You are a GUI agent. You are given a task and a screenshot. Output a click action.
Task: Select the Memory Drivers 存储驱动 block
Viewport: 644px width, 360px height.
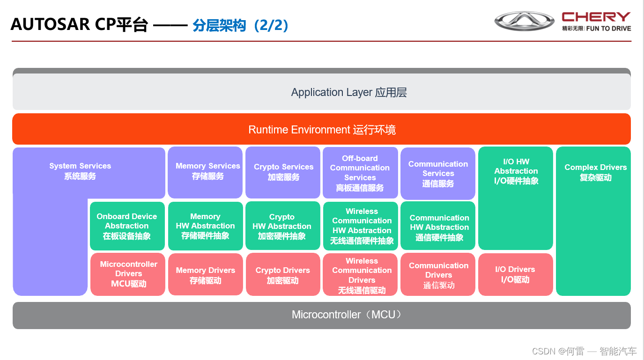[205, 274]
